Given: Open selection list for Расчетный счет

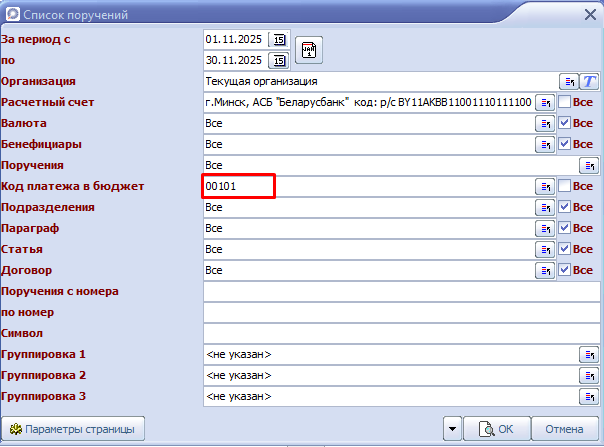Looking at the screenshot, I should click(x=545, y=102).
